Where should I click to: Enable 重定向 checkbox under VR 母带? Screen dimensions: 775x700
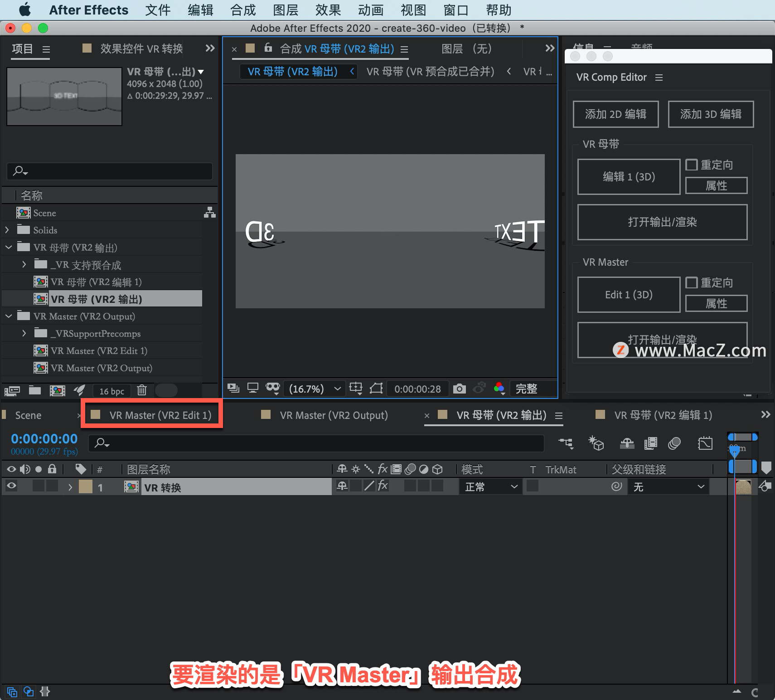tap(691, 165)
